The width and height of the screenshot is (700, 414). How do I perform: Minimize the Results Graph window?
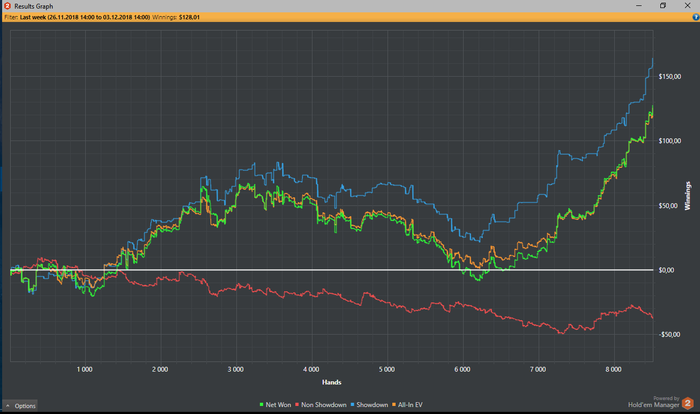(x=638, y=6)
